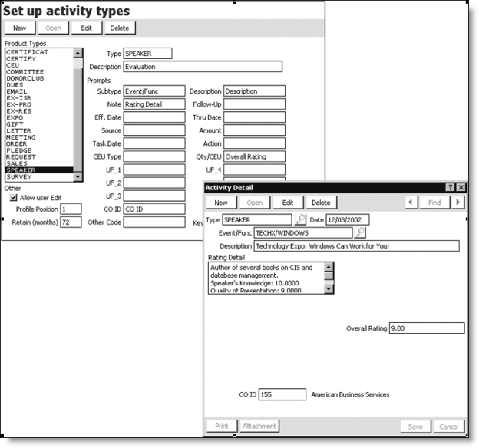The height and width of the screenshot is (448, 479).
Task: Select REQUEST in Product Types list
Action: pyautogui.click(x=39, y=157)
